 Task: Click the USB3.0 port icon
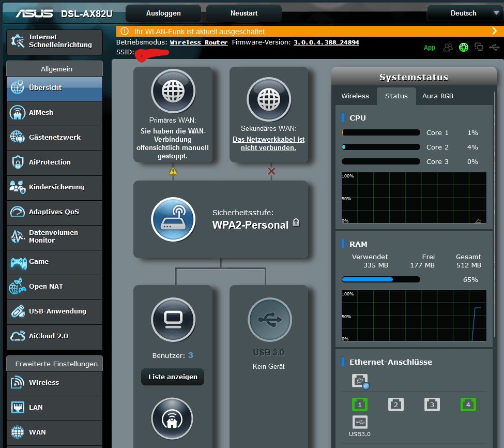coord(360,422)
